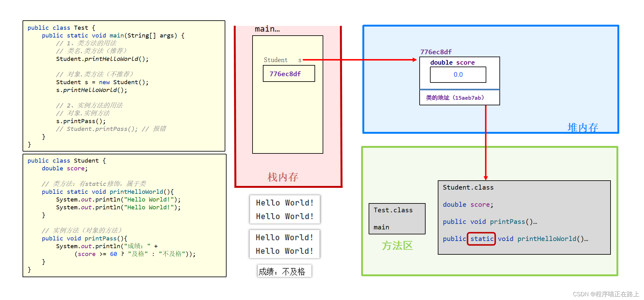Click the 'Test.class' label in the method area
Viewport: 644px width, 300px height.
(x=393, y=210)
